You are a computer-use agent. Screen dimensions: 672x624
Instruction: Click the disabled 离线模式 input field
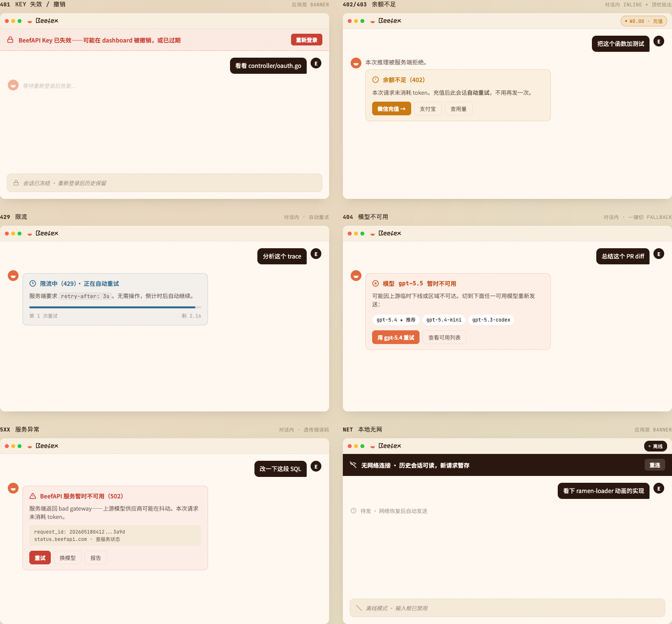point(507,608)
